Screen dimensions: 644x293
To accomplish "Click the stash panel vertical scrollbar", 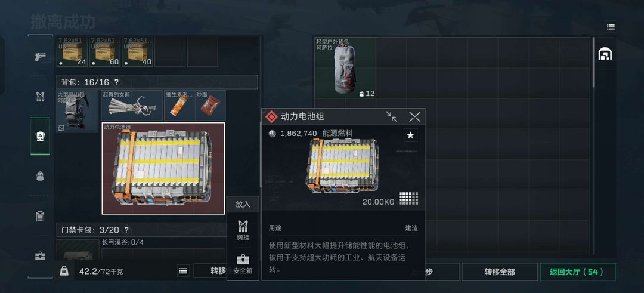I will pos(593,63).
